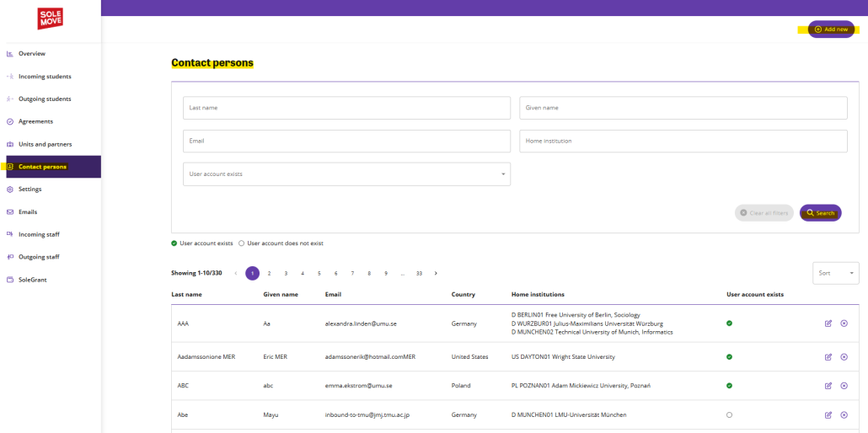868x433 pixels.
Task: Click the SoleMove logo
Action: pyautogui.click(x=50, y=18)
